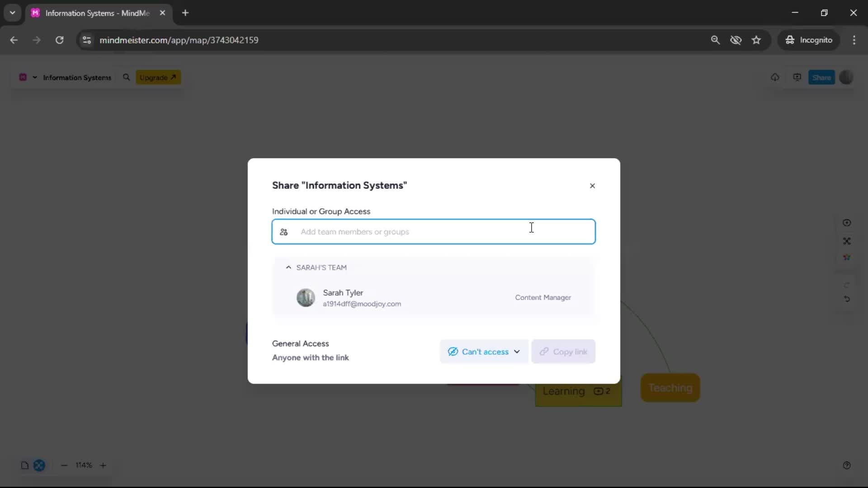The width and height of the screenshot is (868, 488).
Task: Bookmark this page with the star
Action: coord(756,40)
